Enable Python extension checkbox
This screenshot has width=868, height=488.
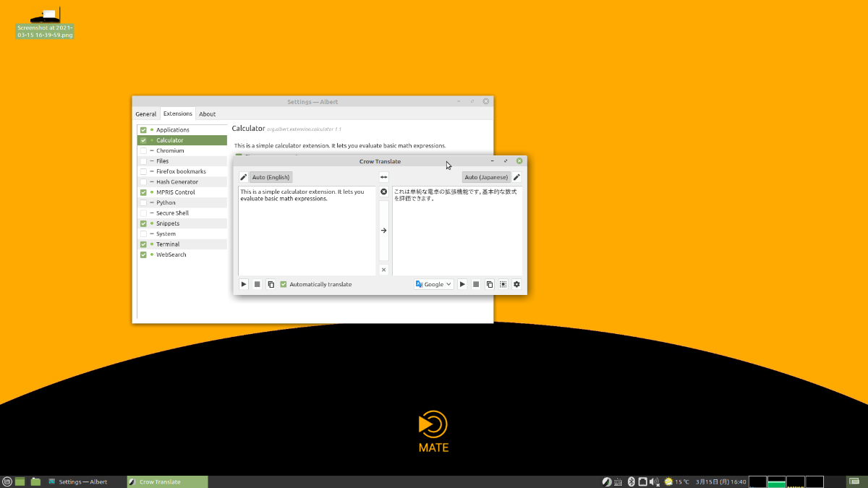[143, 202]
